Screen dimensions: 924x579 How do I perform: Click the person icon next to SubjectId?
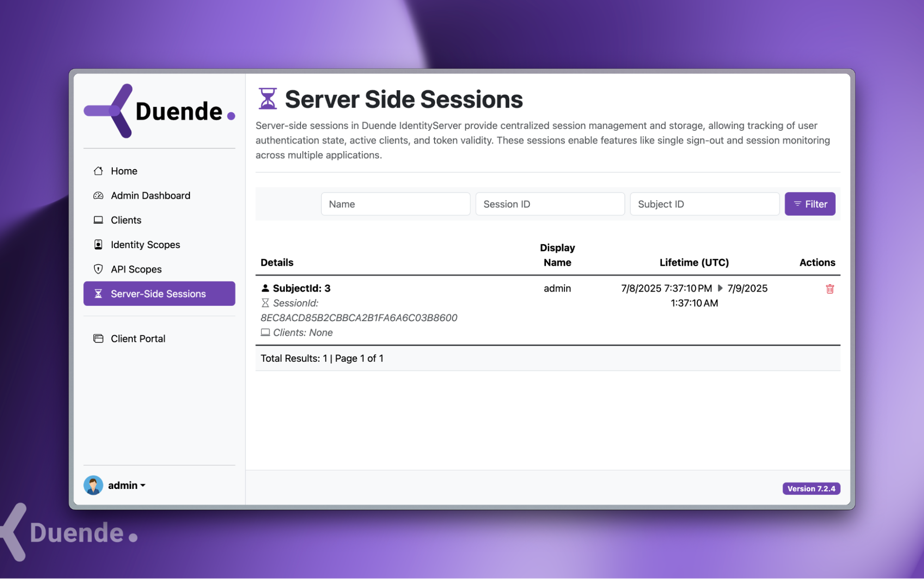click(x=265, y=288)
